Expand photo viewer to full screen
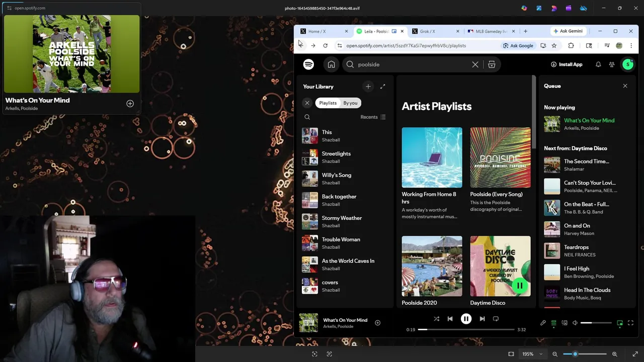Viewport: 644px width, 362px height. tap(635, 354)
